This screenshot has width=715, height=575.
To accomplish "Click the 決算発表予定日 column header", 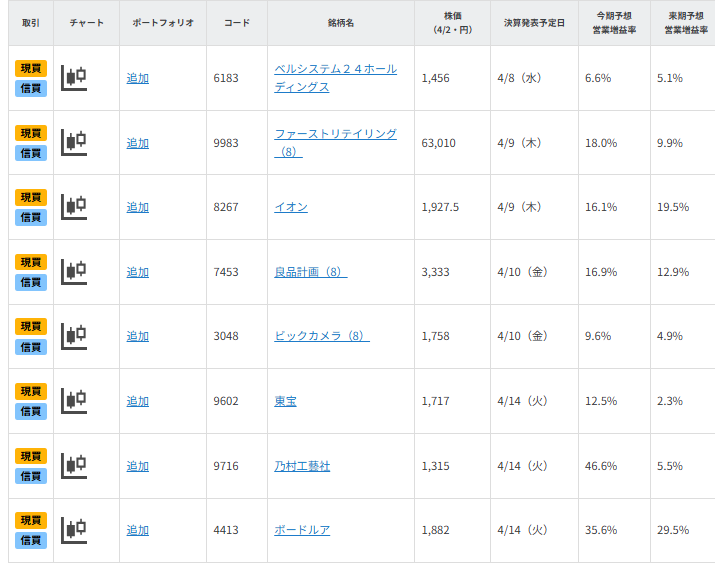I will (534, 23).
